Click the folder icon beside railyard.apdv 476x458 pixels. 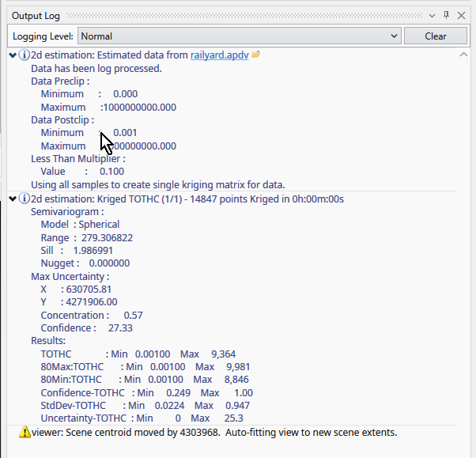[255, 55]
